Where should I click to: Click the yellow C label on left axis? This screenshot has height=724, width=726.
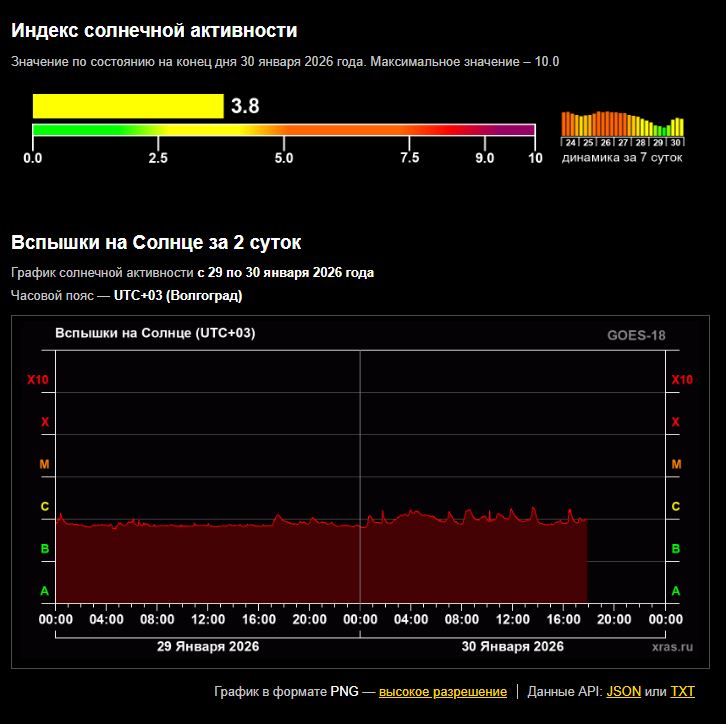click(x=44, y=507)
